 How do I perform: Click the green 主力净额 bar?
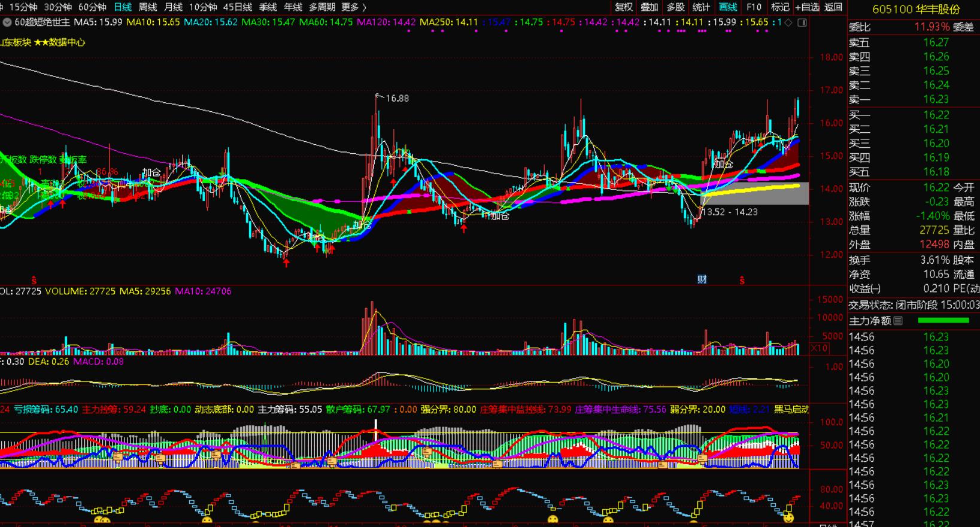[943, 321]
